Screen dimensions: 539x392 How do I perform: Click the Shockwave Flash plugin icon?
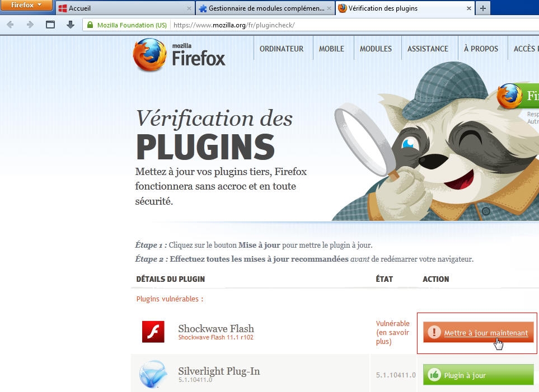[153, 332]
